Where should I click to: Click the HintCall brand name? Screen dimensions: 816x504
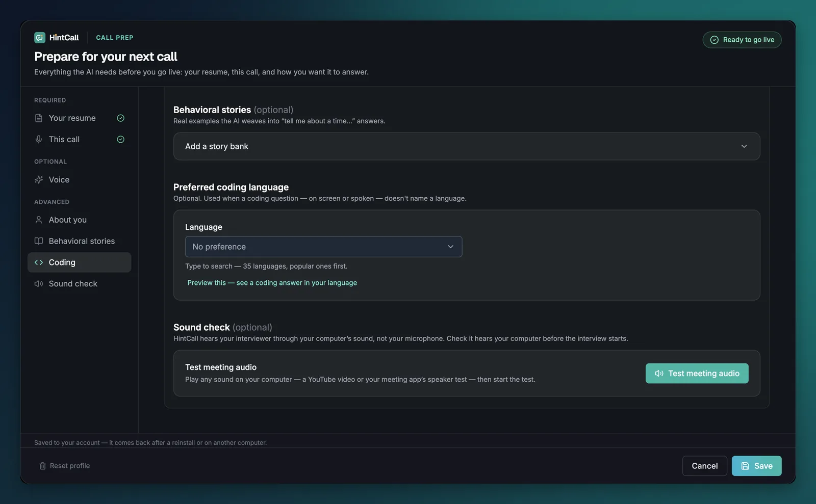64,38
